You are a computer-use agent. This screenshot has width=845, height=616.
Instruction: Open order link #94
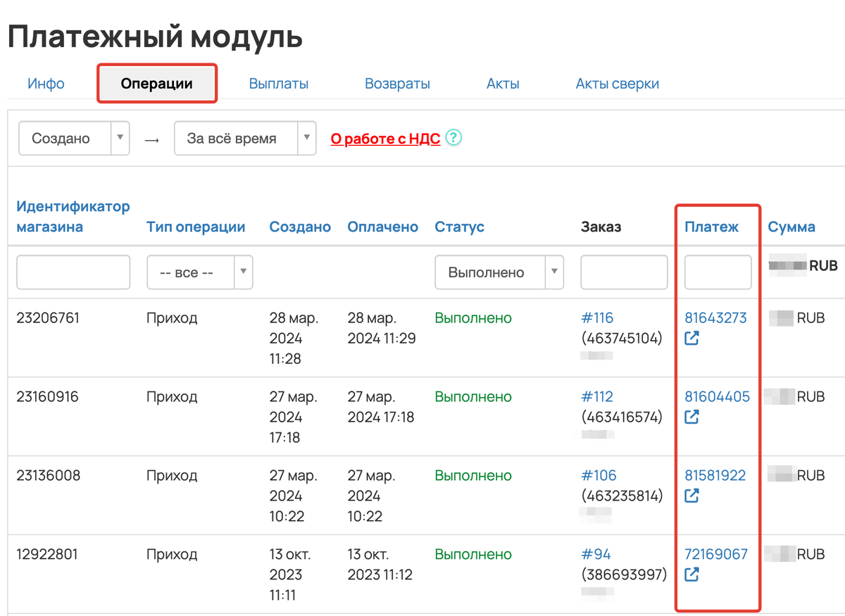tap(595, 554)
